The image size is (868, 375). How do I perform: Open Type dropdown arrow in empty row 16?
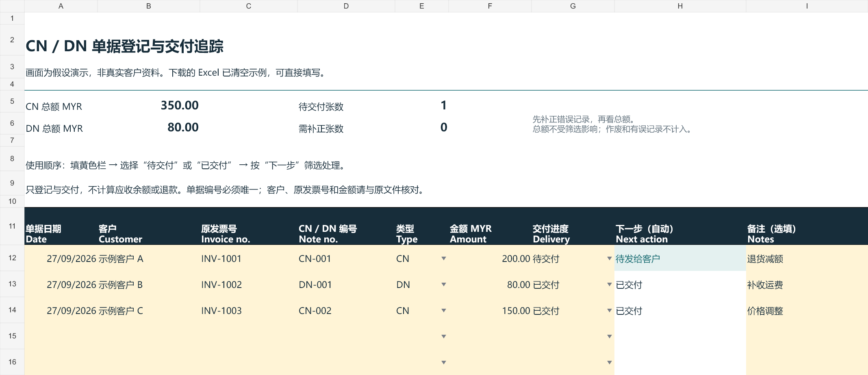444,362
